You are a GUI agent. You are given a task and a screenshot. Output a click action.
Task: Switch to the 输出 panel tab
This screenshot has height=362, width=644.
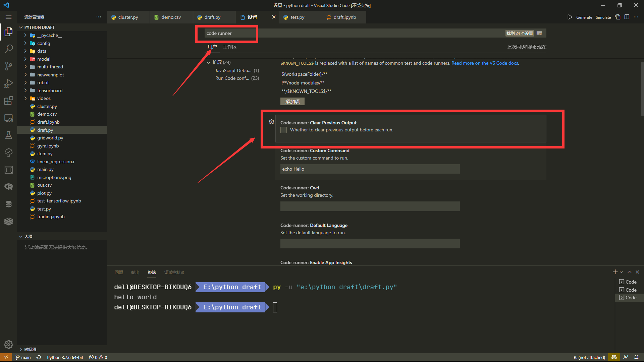[135, 273]
